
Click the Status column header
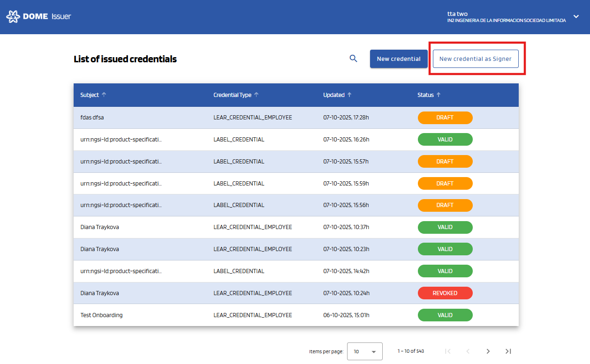[425, 95]
